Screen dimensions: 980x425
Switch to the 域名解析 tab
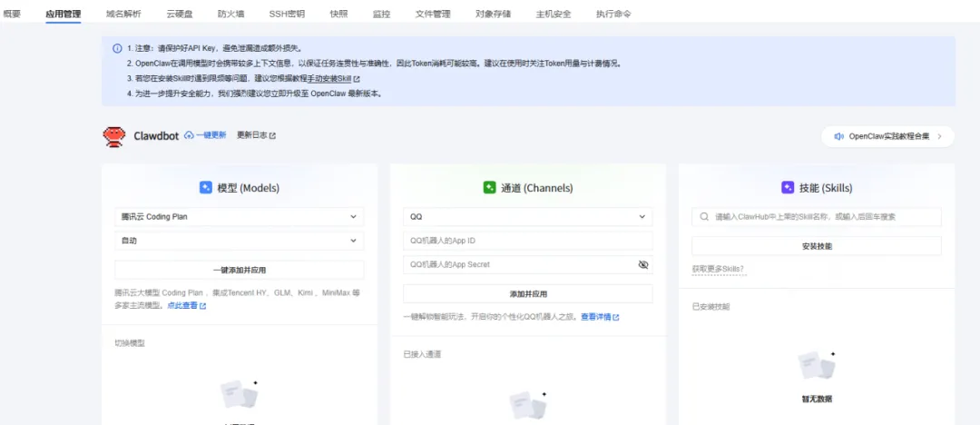[123, 14]
